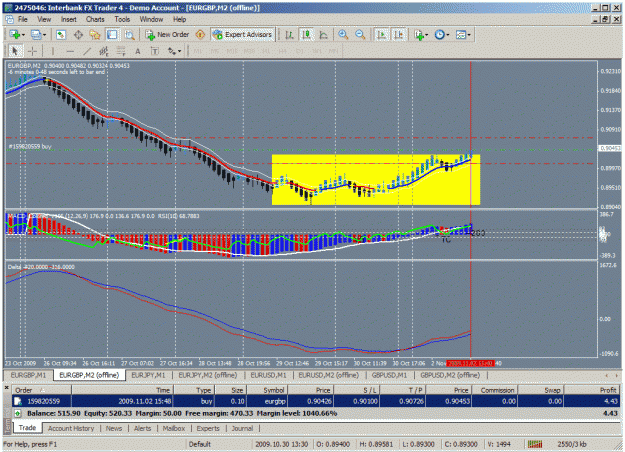The height and width of the screenshot is (452, 625).
Task: Select the Equidistant Channel tool
Action: 104,51
